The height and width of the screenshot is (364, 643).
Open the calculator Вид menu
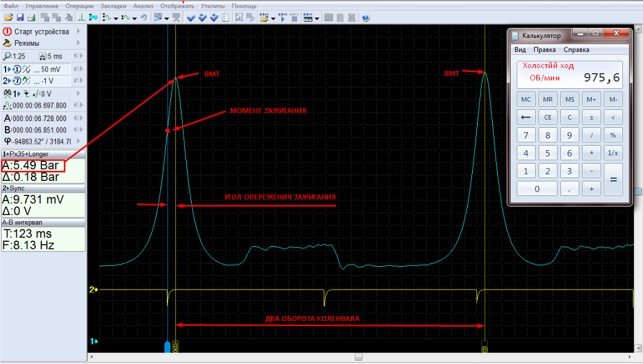click(520, 50)
